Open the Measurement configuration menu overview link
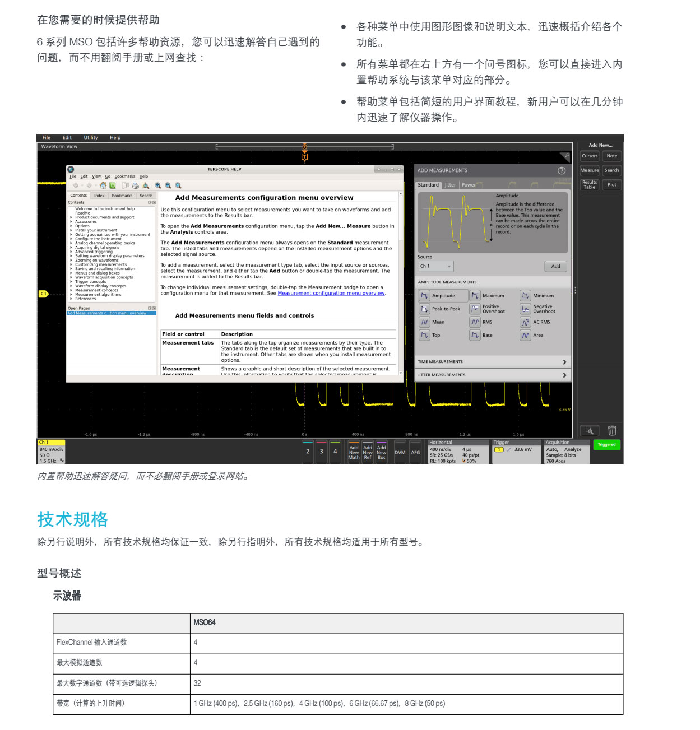This screenshot has width=700, height=730. point(331,293)
